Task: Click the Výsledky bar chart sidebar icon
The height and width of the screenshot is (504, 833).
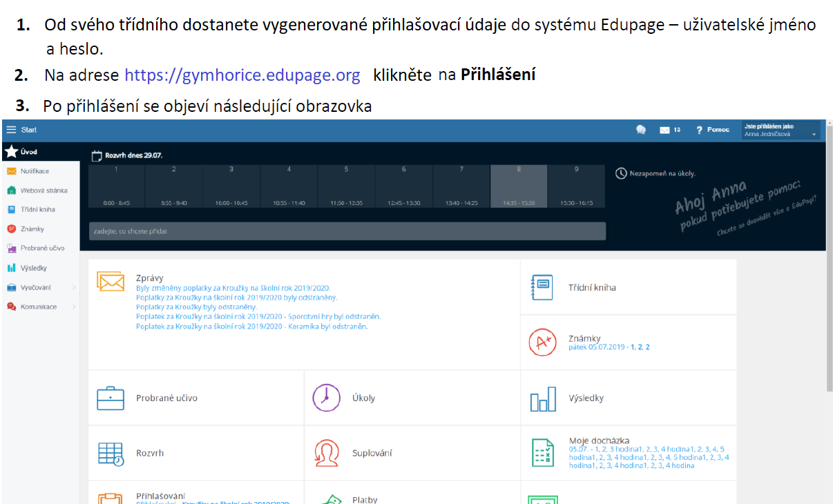Action: [11, 268]
